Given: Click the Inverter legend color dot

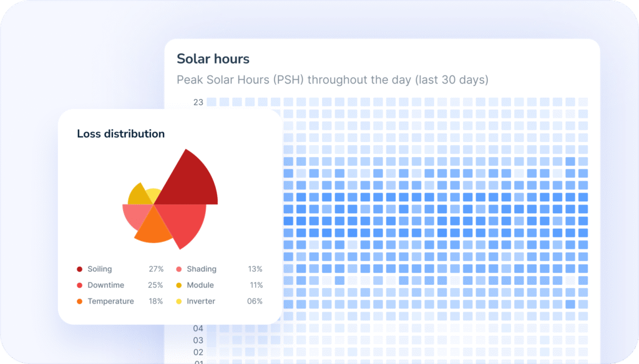Looking at the screenshot, I should pyautogui.click(x=179, y=302).
